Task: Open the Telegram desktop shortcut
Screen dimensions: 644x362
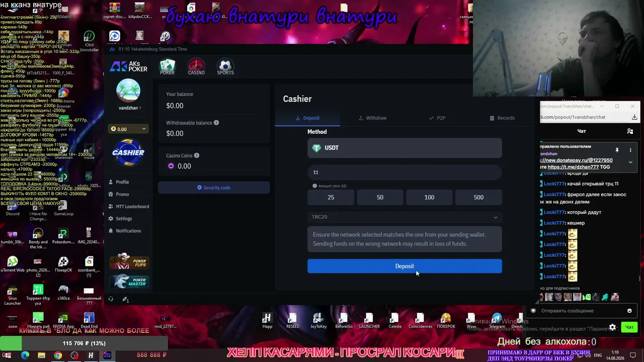Action: (497, 321)
